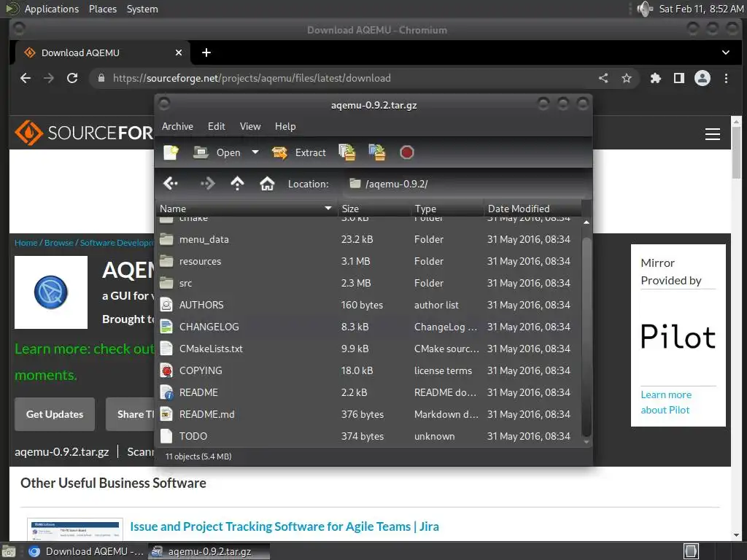This screenshot has width=747, height=560.
Task: Go up one level in archive
Action: click(237, 183)
